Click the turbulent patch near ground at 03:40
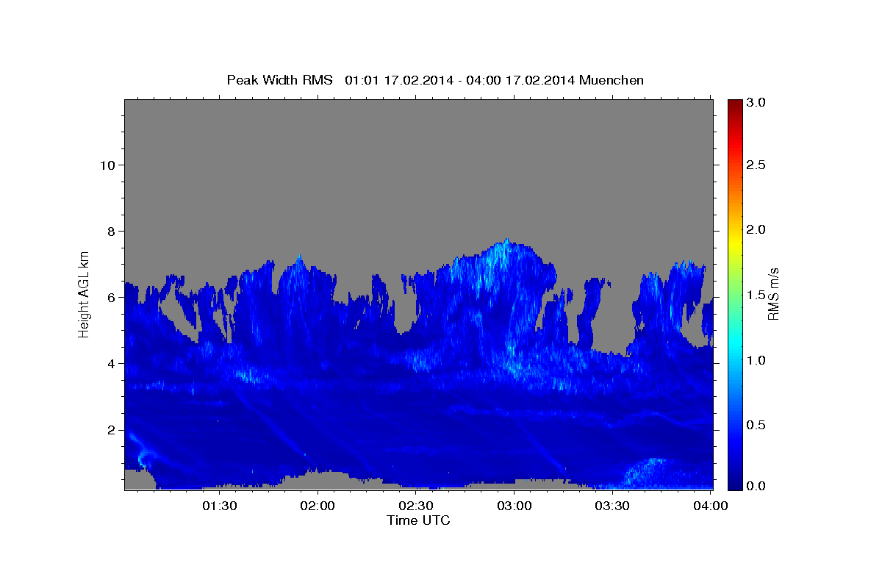The image size is (882, 588). (x=649, y=473)
